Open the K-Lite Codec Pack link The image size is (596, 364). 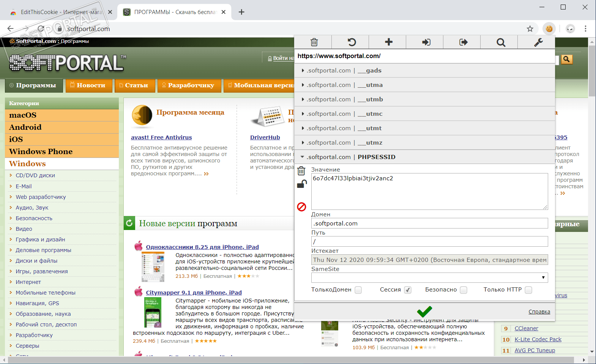pos(538,339)
